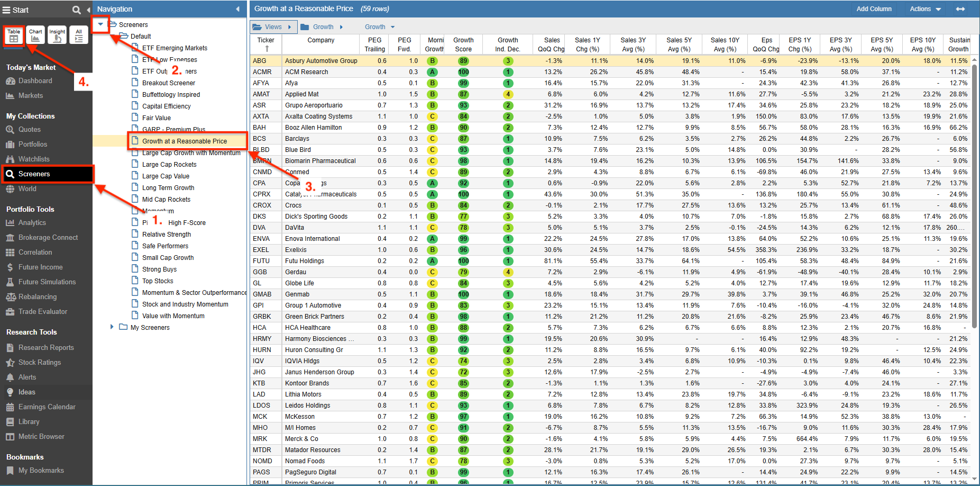Switch to Chart view
The height and width of the screenshot is (486, 980).
coord(35,35)
